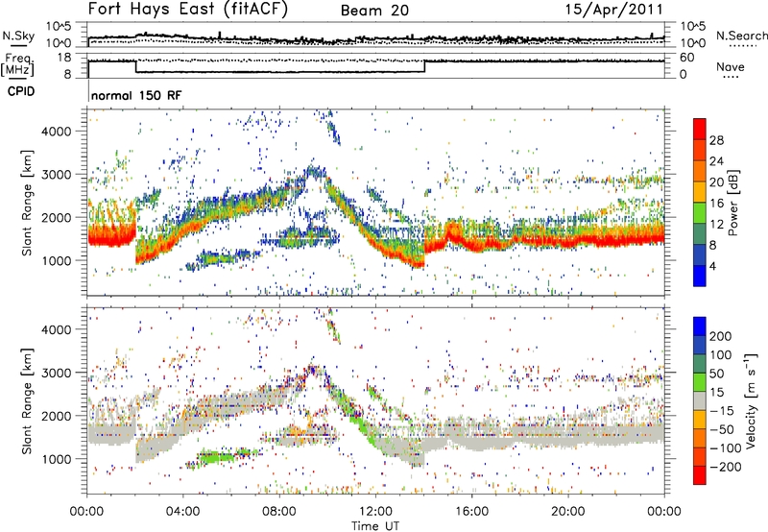Click the "12:00" time tick label

pos(375,512)
